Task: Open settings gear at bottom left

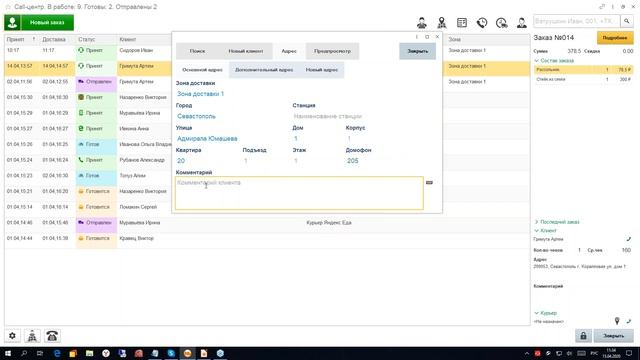Action: [x=12, y=336]
